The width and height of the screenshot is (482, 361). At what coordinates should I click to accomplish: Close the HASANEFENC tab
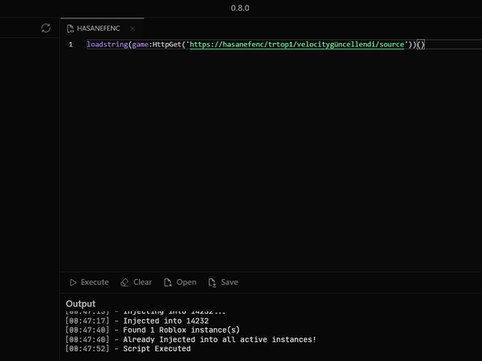(x=133, y=29)
